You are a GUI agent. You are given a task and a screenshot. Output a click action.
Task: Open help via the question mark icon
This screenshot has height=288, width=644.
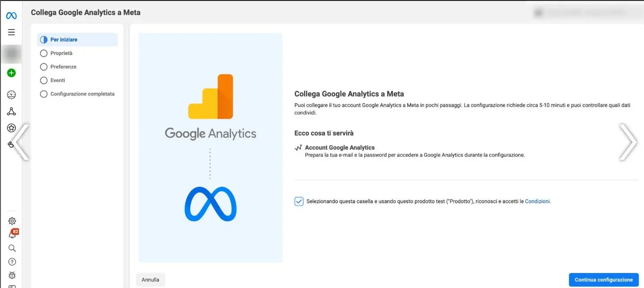[x=11, y=261]
